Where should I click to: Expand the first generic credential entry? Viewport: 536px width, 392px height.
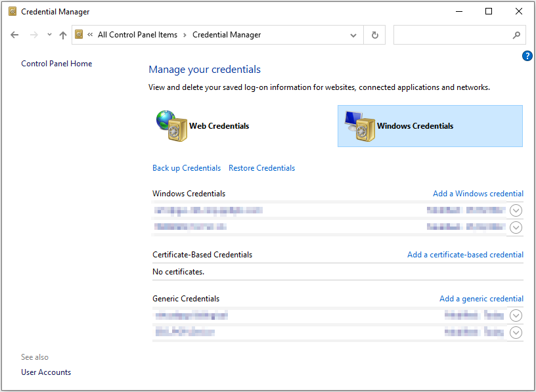click(516, 315)
